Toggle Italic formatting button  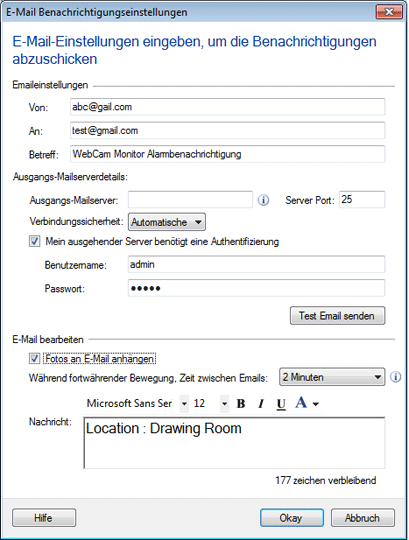coord(261,403)
